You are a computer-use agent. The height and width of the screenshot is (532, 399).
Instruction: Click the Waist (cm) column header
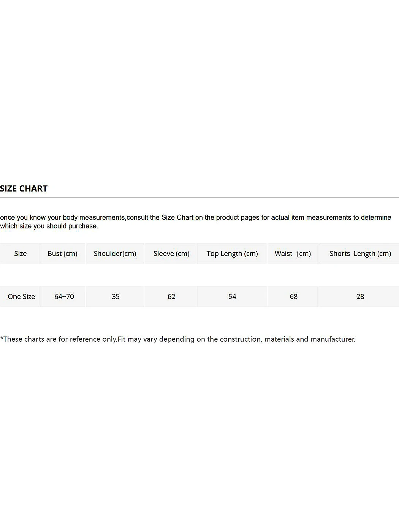point(293,253)
